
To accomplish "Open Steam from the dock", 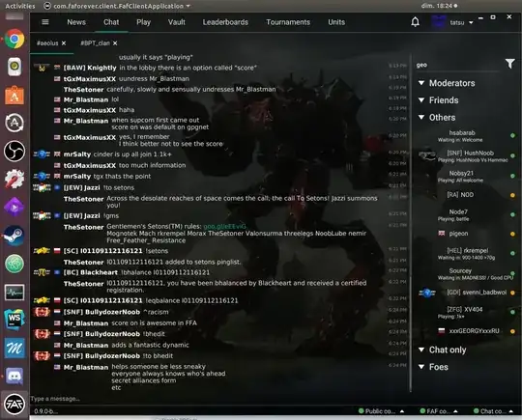I will [x=14, y=236].
